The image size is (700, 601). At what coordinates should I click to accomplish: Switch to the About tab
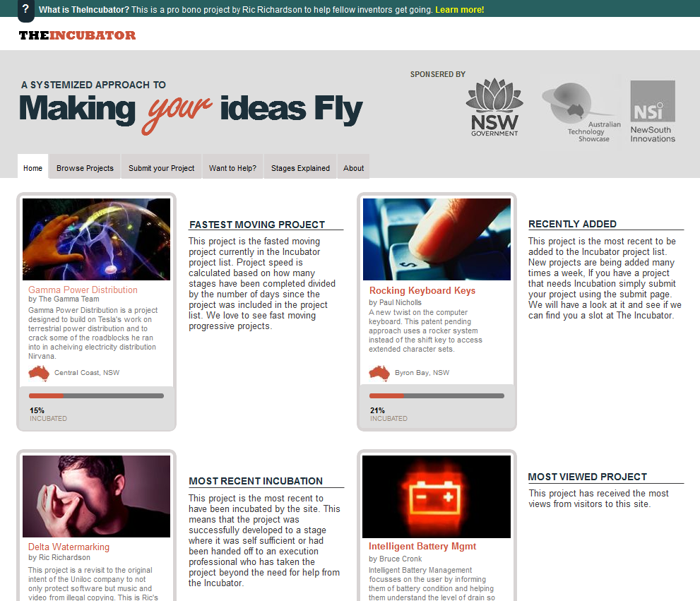coord(353,168)
